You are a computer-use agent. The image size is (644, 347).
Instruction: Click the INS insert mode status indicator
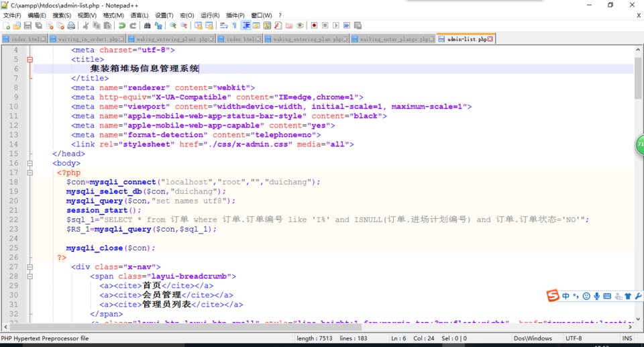pyautogui.click(x=627, y=338)
